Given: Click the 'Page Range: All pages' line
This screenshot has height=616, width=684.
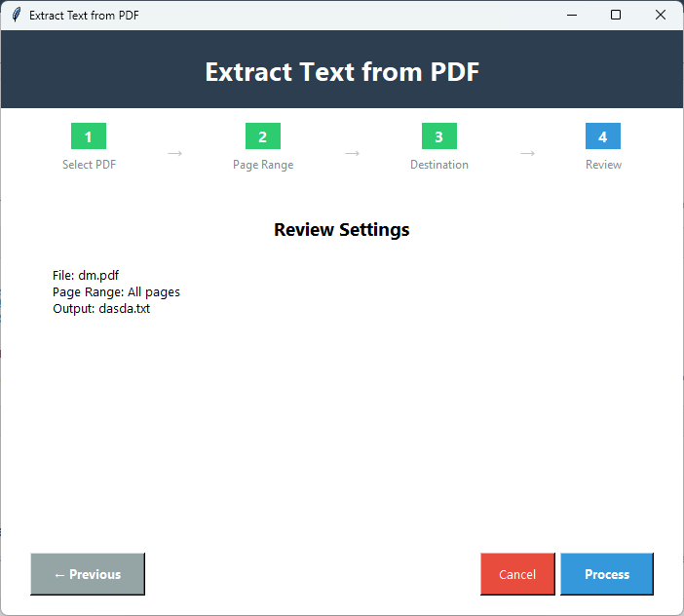Looking at the screenshot, I should tap(116, 291).
